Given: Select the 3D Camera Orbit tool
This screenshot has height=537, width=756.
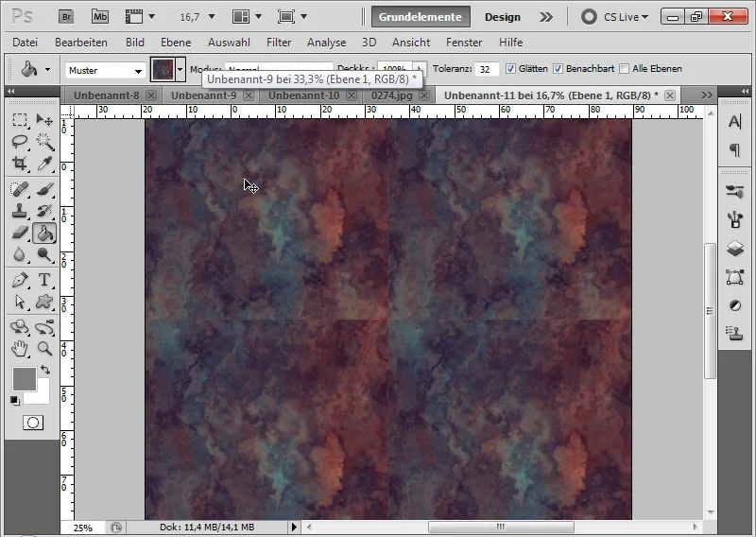Looking at the screenshot, I should click(x=44, y=327).
